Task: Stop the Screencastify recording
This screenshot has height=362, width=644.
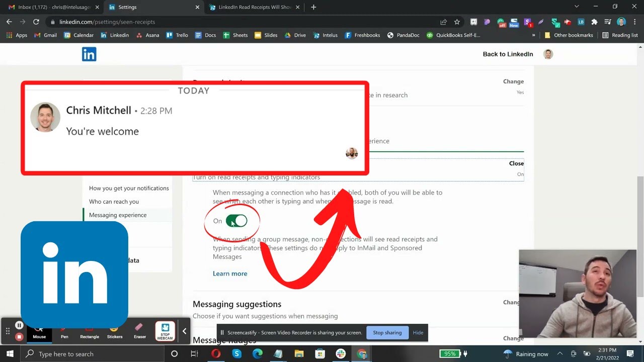Action: coord(19,337)
